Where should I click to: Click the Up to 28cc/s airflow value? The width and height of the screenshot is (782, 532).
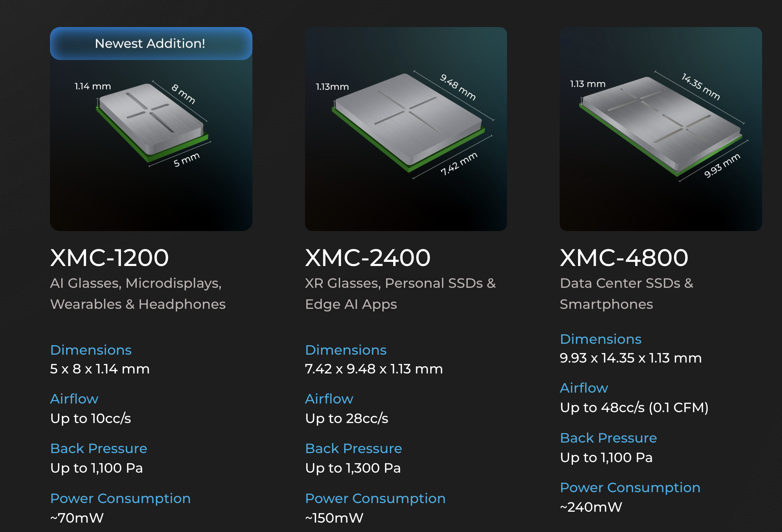[347, 419]
